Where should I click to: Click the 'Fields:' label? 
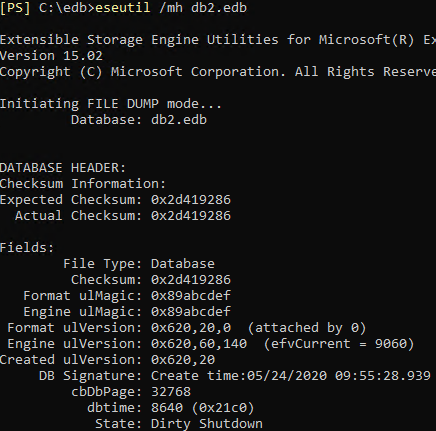[27, 248]
